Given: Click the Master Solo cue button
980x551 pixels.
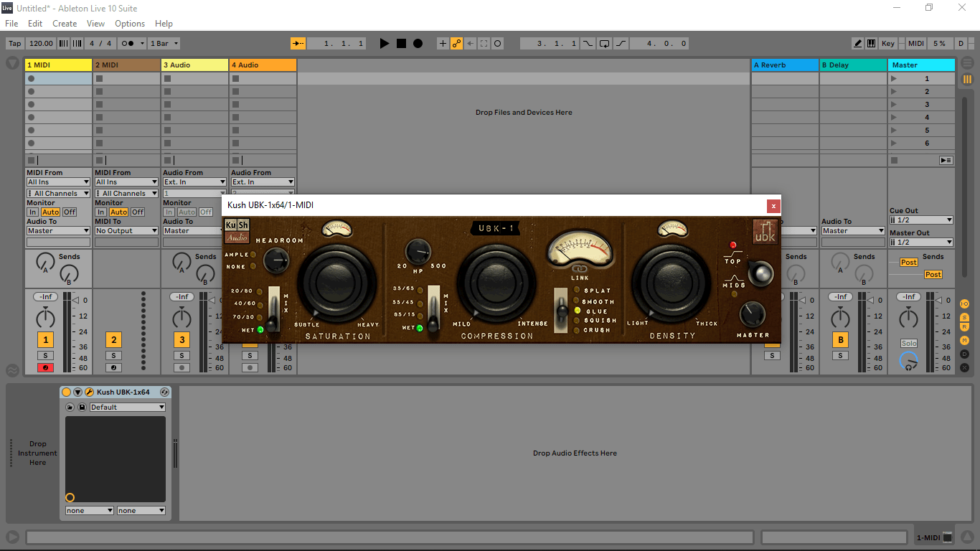Looking at the screenshot, I should point(909,344).
